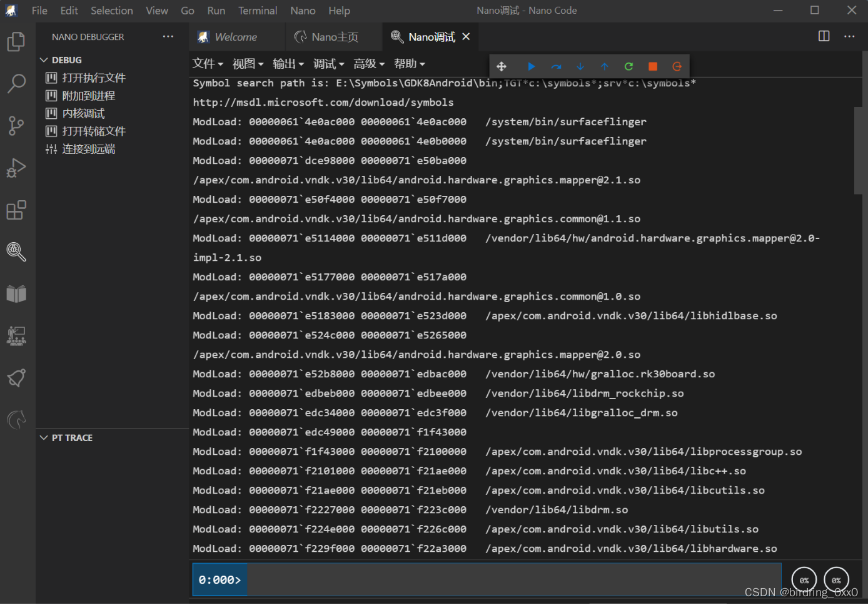
Task: Switch to the Welcome tab
Action: click(x=236, y=36)
